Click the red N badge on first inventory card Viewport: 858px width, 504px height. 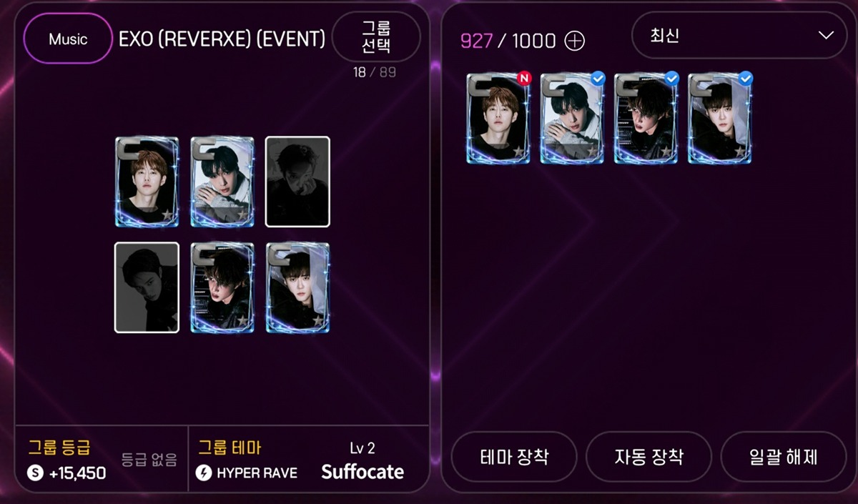point(524,79)
